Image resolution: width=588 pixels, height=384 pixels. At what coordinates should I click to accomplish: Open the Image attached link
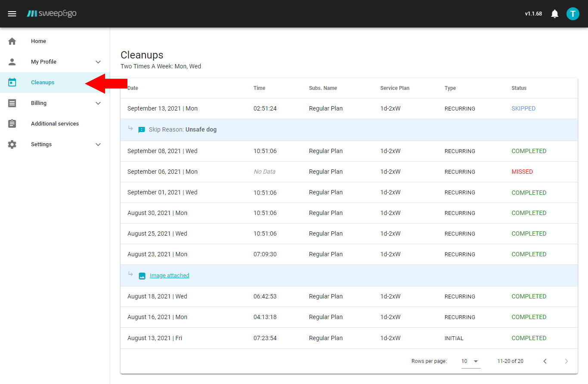click(169, 276)
